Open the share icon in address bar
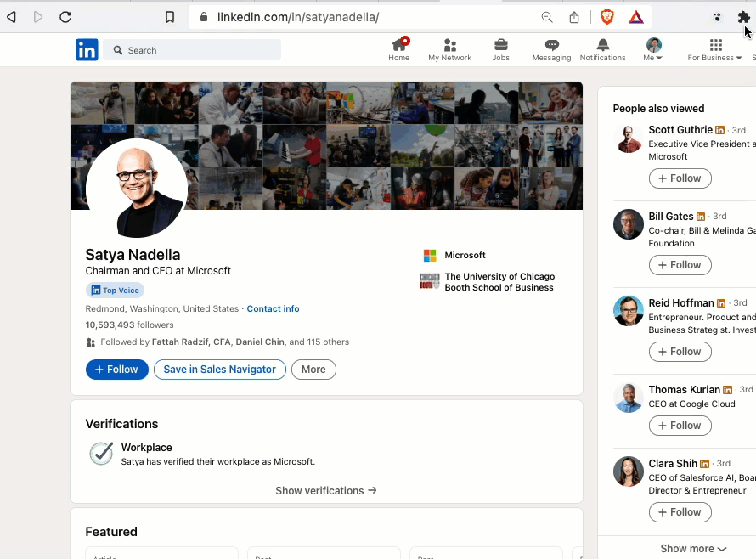The height and width of the screenshot is (559, 756). (573, 17)
